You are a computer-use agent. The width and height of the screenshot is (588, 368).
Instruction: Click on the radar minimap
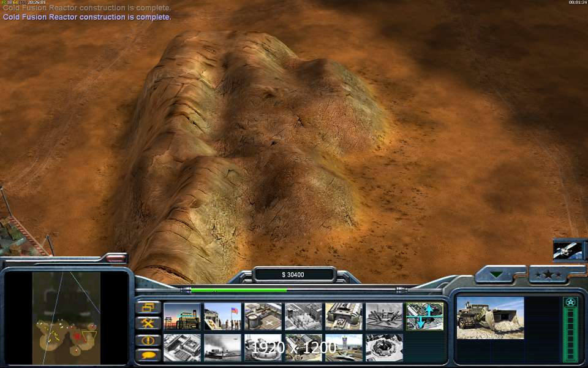coord(66,318)
